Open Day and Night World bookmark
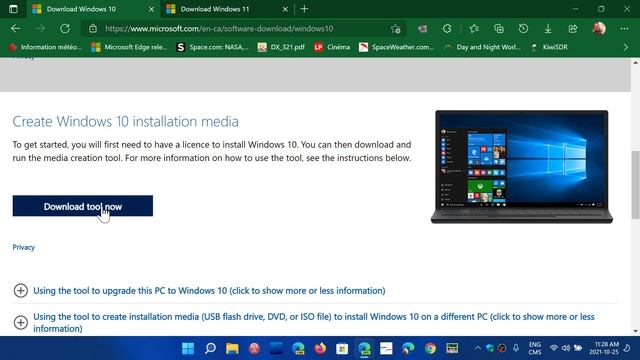This screenshot has width=640, height=360. pos(482,47)
